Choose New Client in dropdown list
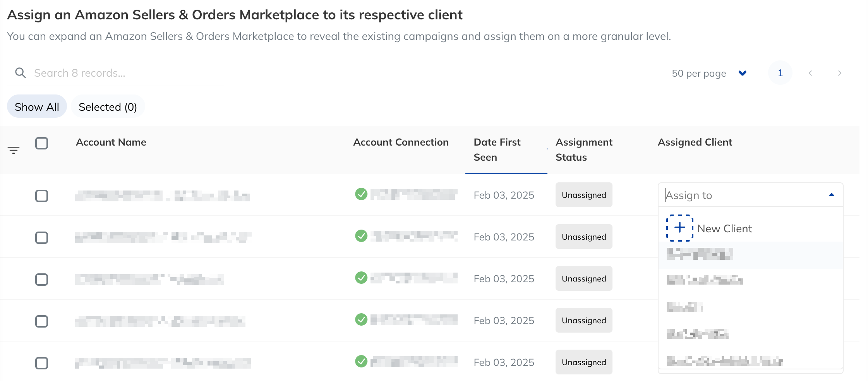This screenshot has height=381, width=868. coord(750,228)
